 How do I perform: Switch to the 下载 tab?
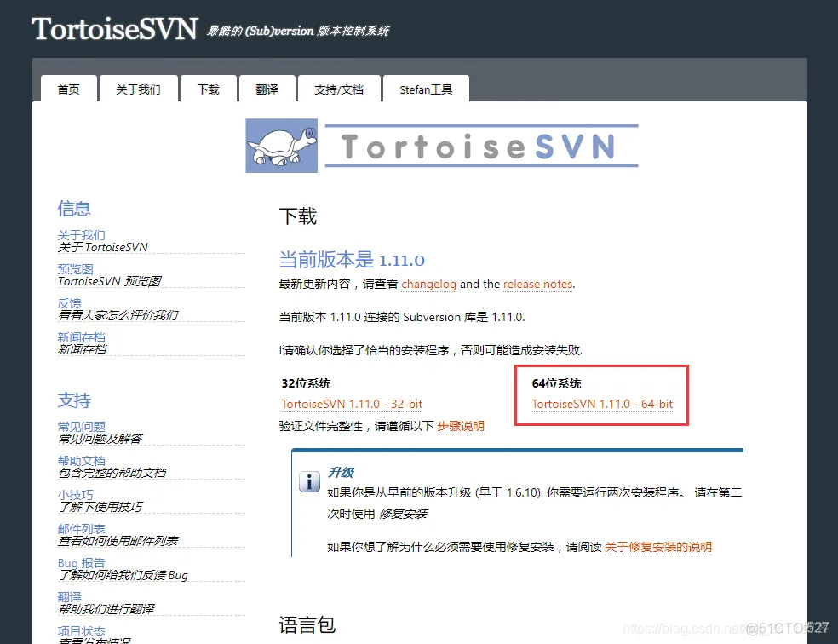[209, 89]
